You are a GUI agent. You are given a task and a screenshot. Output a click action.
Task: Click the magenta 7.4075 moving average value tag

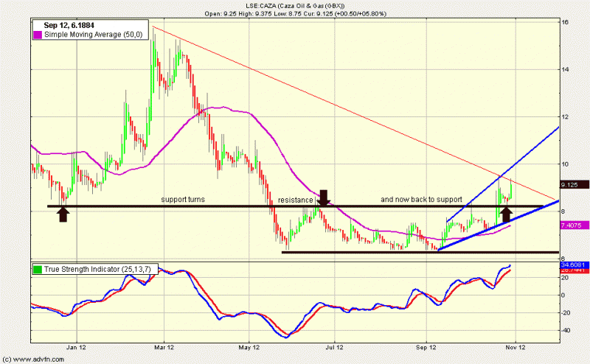(x=572, y=226)
